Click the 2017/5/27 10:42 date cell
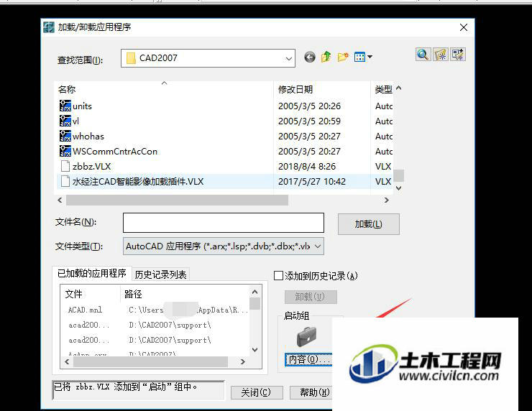Screen dimensions: 532x411 pos(312,181)
